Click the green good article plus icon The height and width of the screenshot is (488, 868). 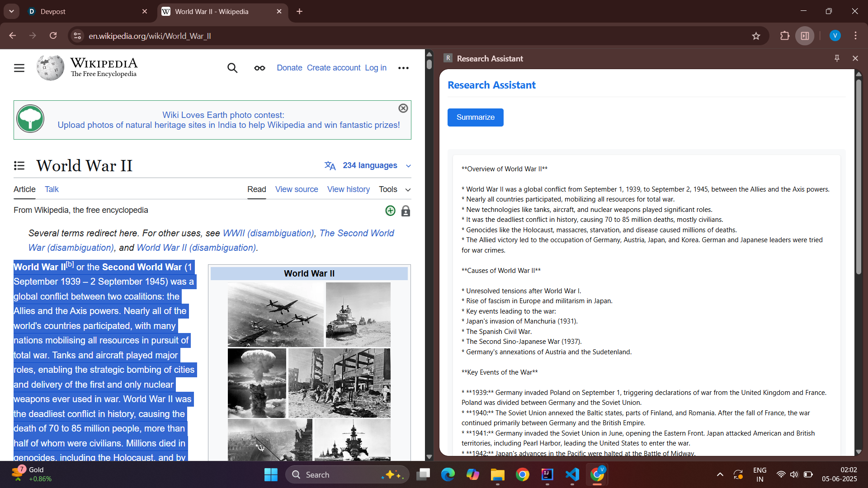coord(390,211)
